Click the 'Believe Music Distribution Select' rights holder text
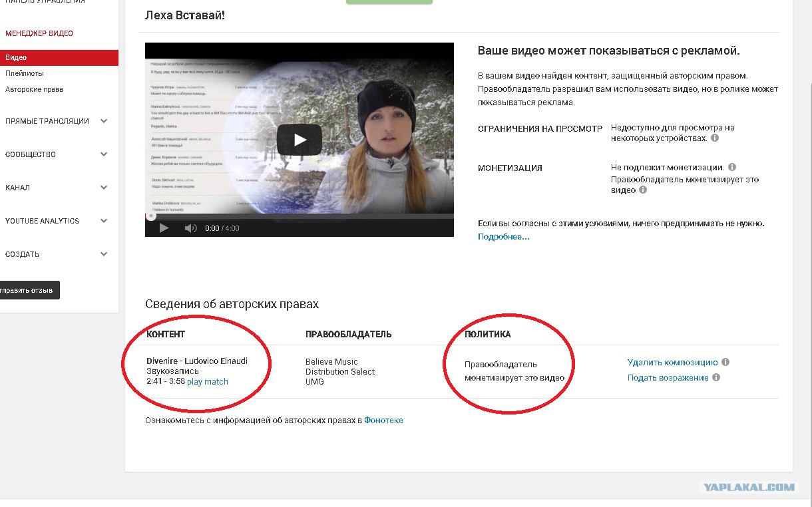812x507 pixels. [340, 367]
